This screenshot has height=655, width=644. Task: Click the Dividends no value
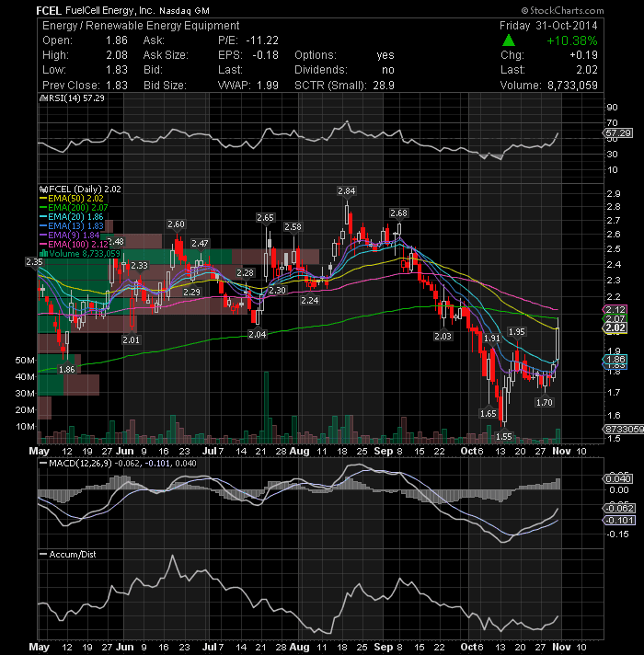coord(388,70)
